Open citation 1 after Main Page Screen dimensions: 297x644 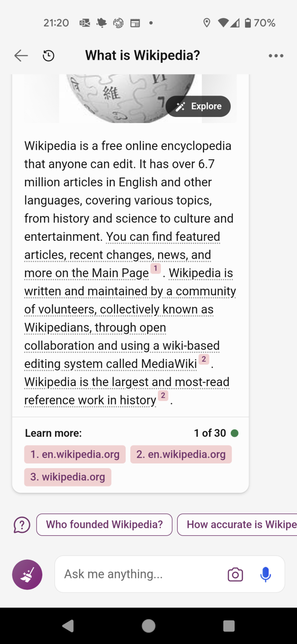(x=156, y=268)
